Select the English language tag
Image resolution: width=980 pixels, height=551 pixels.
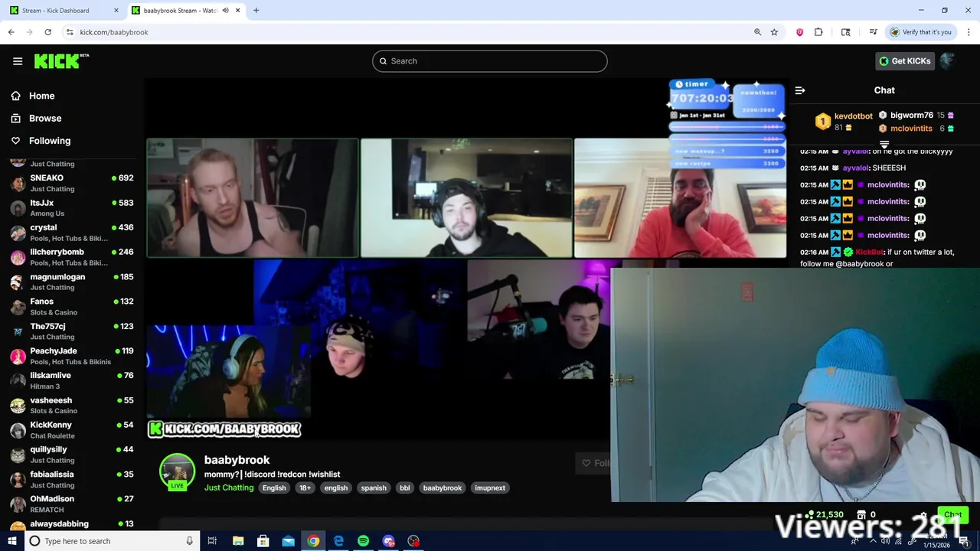click(x=274, y=487)
